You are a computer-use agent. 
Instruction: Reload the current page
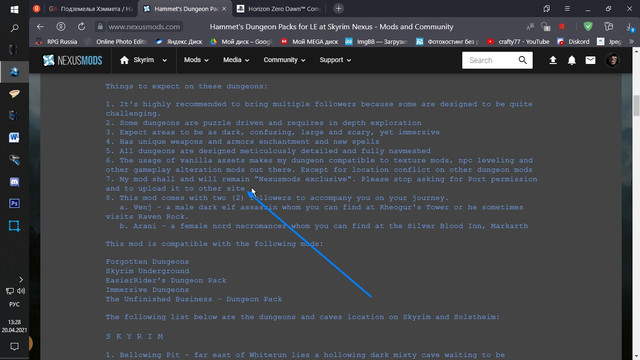(x=81, y=27)
